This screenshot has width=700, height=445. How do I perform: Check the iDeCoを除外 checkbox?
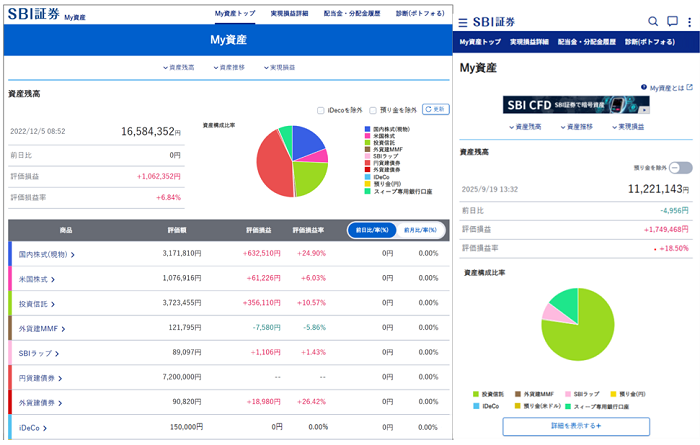pyautogui.click(x=320, y=111)
